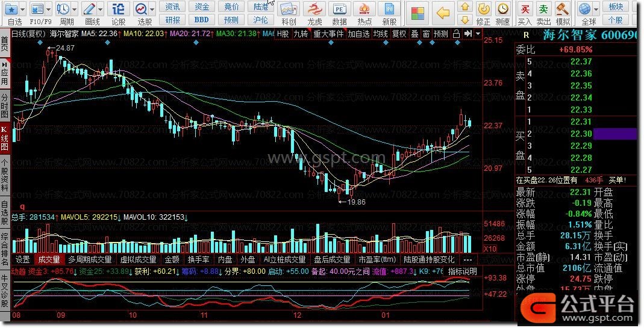The image size is (644, 328).
Task: Open the chart toolbar small dropdown triangle
Action: [478, 34]
